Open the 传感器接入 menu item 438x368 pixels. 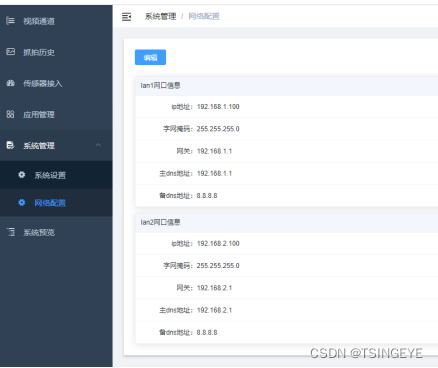(x=56, y=83)
